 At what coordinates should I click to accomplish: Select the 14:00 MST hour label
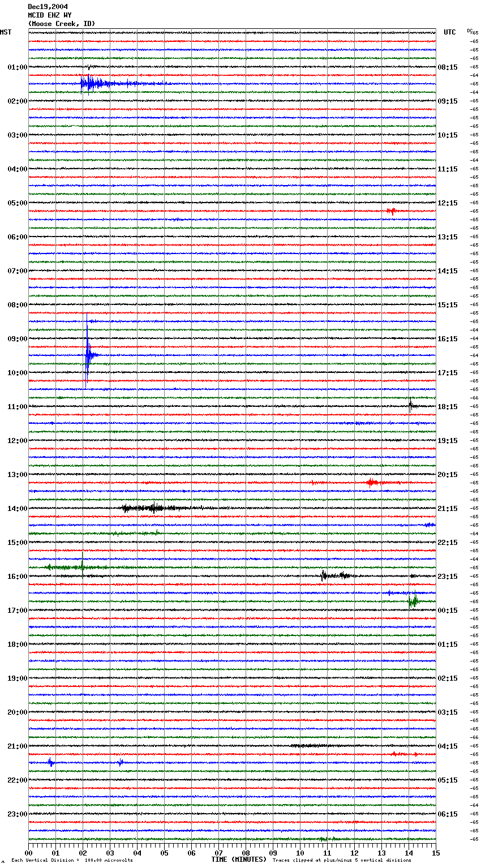(17, 508)
